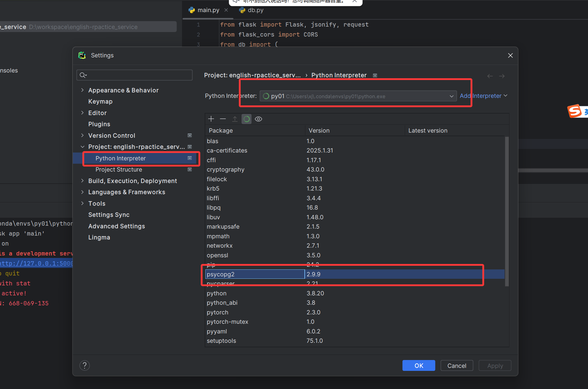Toggle the Conda package manager icon
588x389 pixels.
pyautogui.click(x=247, y=119)
